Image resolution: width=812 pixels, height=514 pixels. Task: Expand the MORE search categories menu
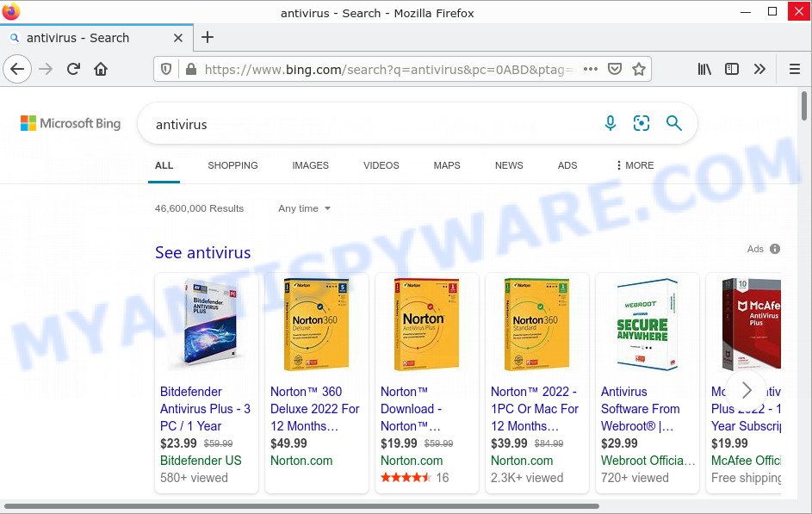click(635, 165)
